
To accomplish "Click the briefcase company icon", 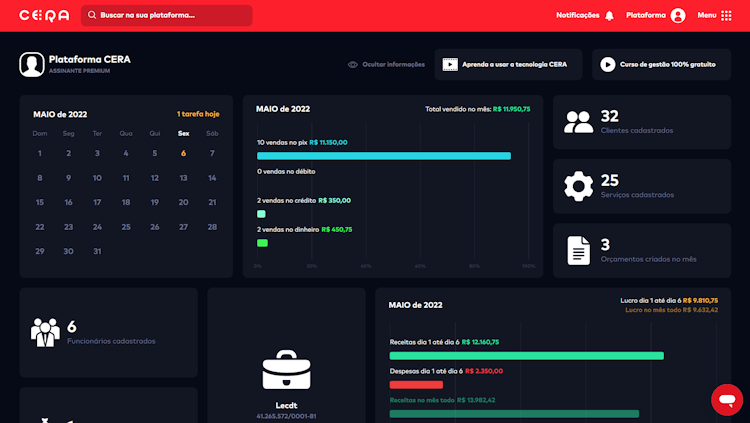I will point(286,369).
